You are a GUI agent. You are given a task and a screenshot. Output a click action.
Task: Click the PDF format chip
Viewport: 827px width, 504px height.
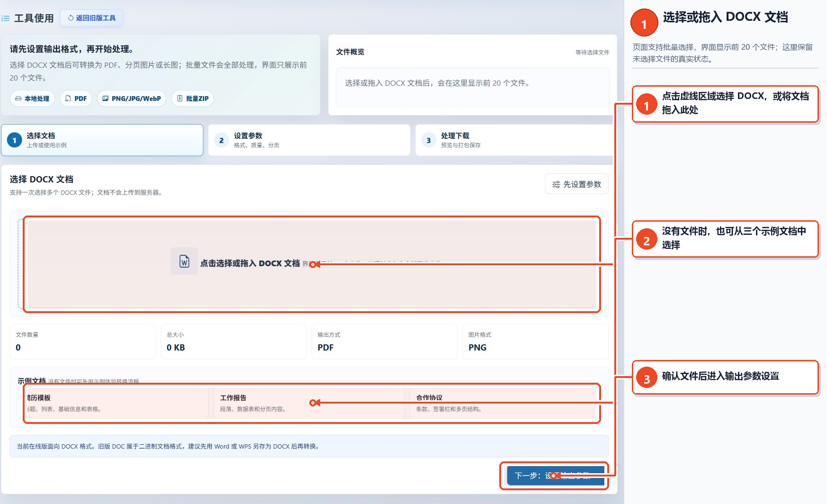[76, 99]
